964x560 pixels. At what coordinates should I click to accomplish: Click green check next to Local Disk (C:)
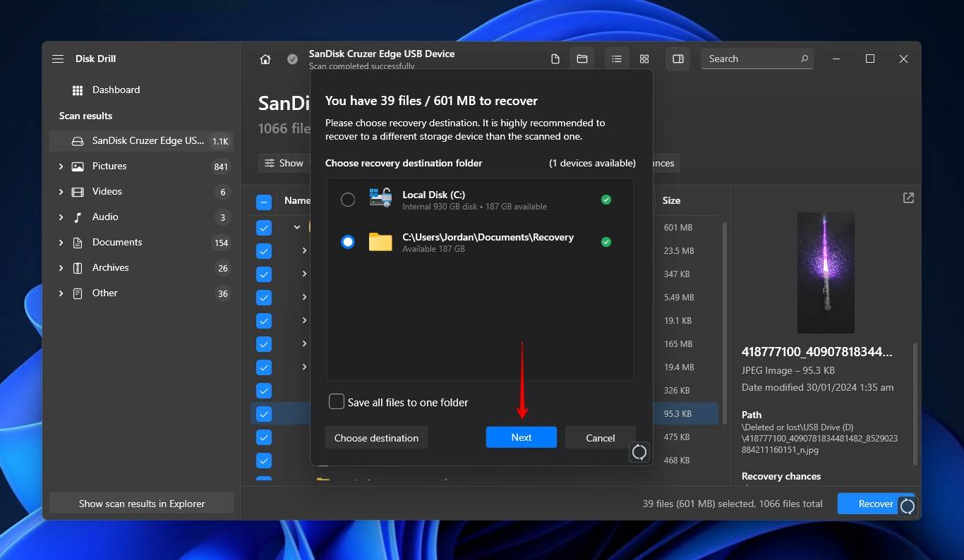point(605,200)
